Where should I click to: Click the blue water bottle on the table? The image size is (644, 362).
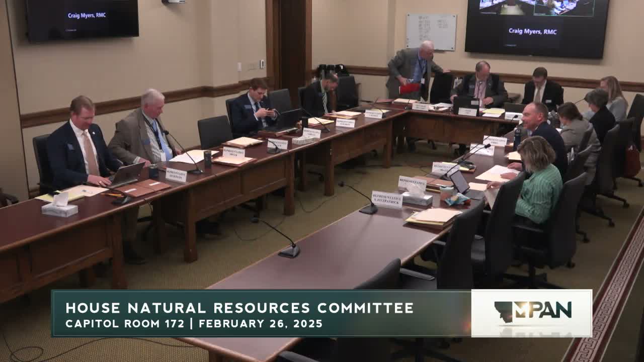[x=517, y=137]
